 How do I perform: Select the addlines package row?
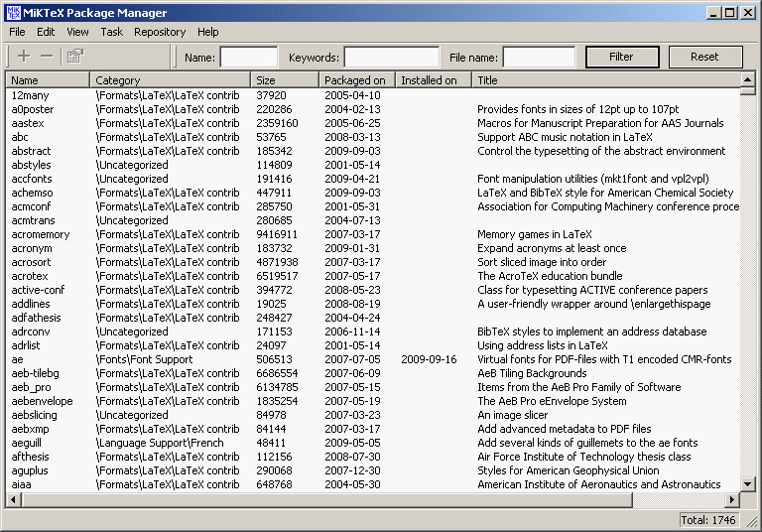pos(373,304)
